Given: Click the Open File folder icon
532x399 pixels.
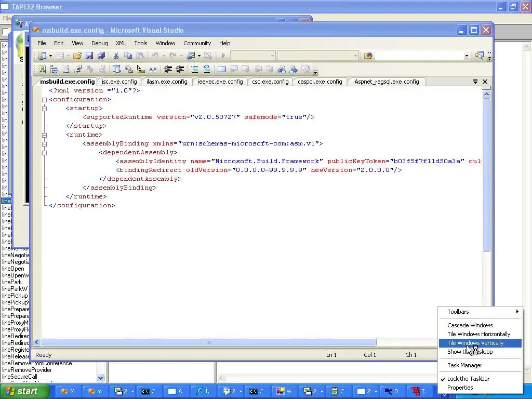Looking at the screenshot, I should 77,56.
